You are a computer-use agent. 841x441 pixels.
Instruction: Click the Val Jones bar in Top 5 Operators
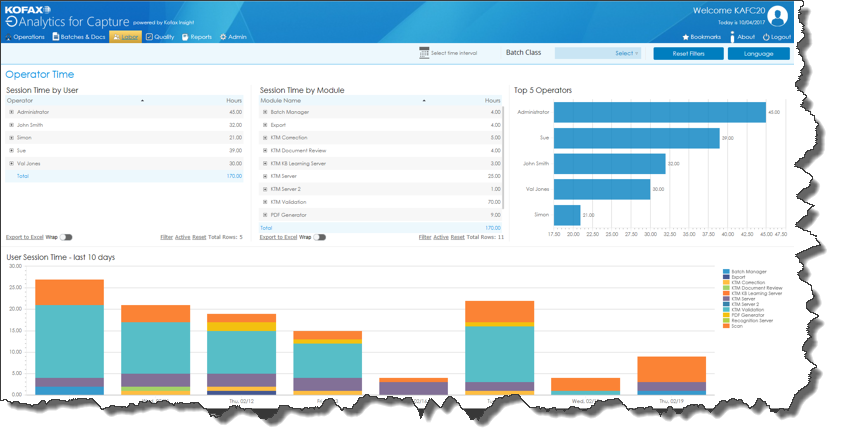click(602, 189)
